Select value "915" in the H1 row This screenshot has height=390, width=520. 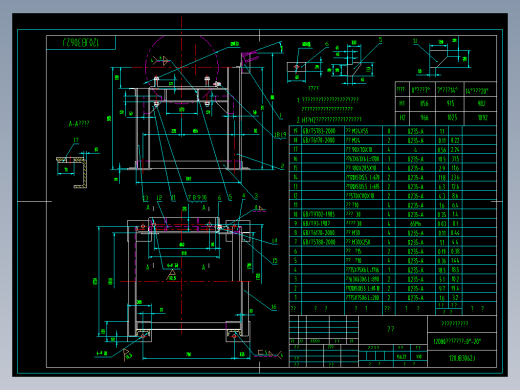pyautogui.click(x=450, y=103)
